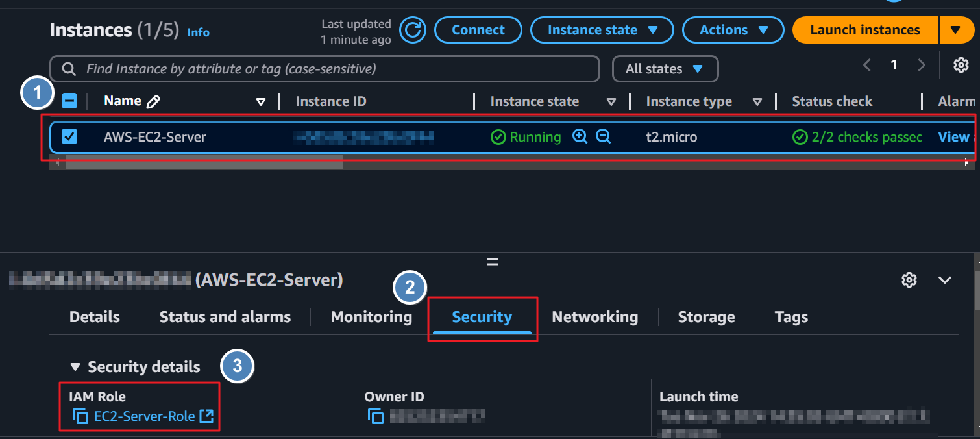Click the Instance ID column header

tap(331, 101)
